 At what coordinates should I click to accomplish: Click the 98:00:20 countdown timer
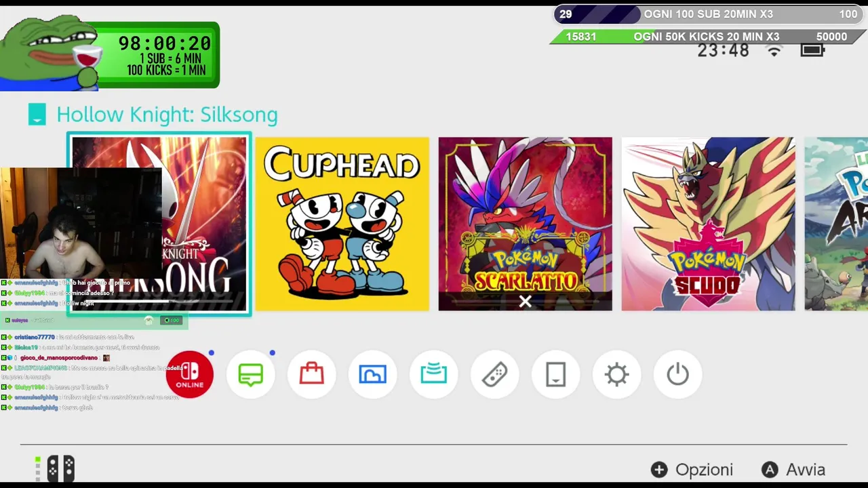[165, 43]
